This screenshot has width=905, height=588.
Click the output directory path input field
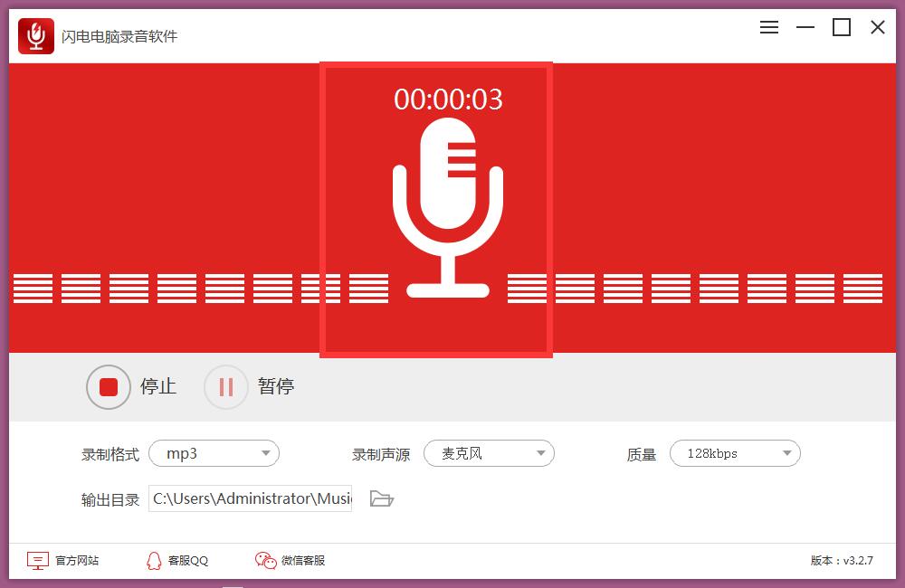click(251, 498)
